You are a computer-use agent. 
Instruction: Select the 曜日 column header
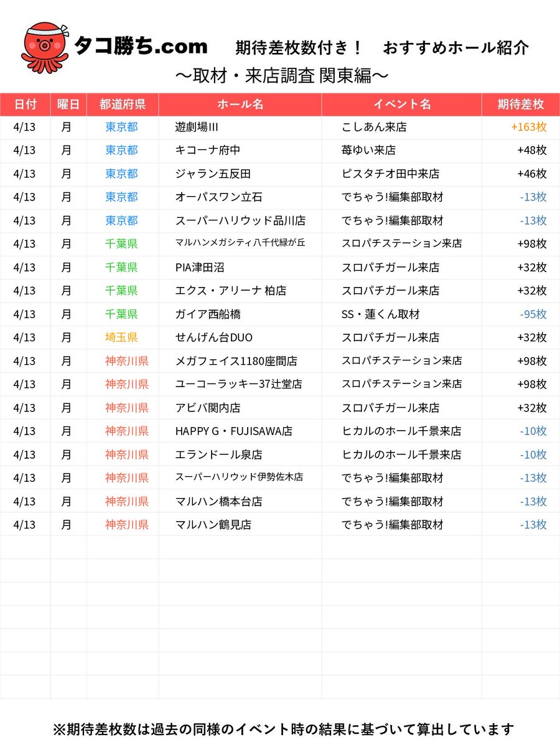[x=68, y=105]
